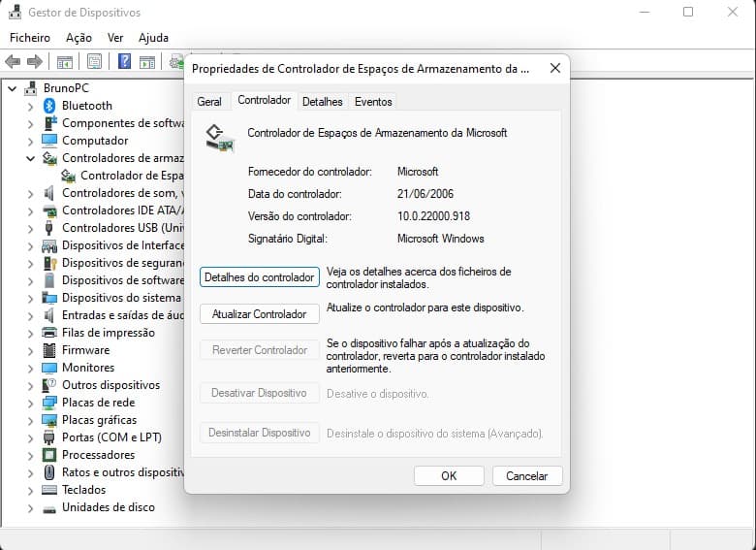Select the Controlador tab
The image size is (756, 550).
(x=265, y=100)
